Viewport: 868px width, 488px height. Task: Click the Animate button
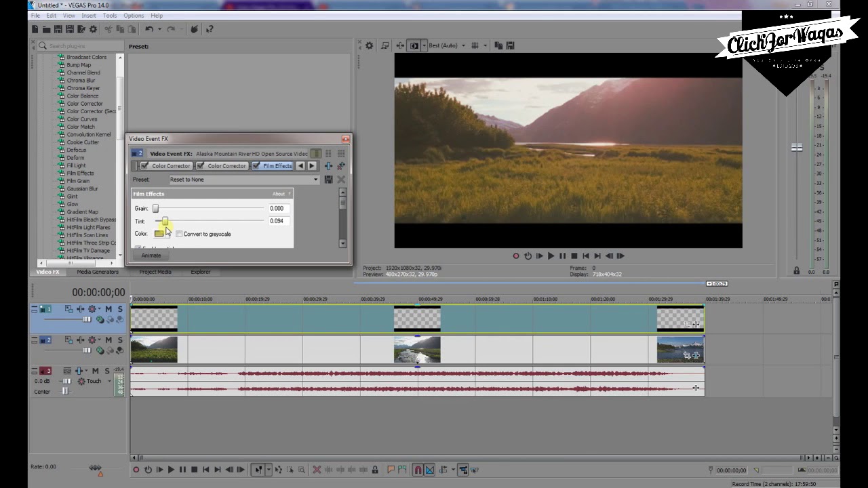(x=151, y=256)
